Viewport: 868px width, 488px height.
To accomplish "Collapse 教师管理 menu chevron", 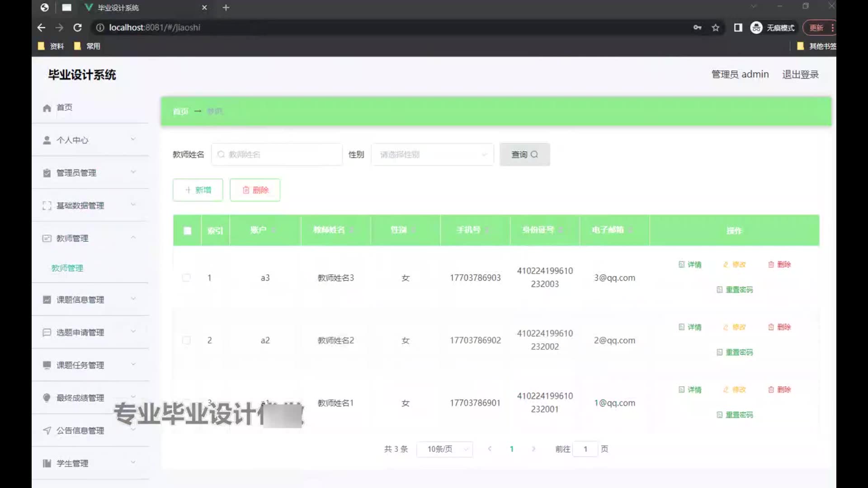I will pos(133,237).
